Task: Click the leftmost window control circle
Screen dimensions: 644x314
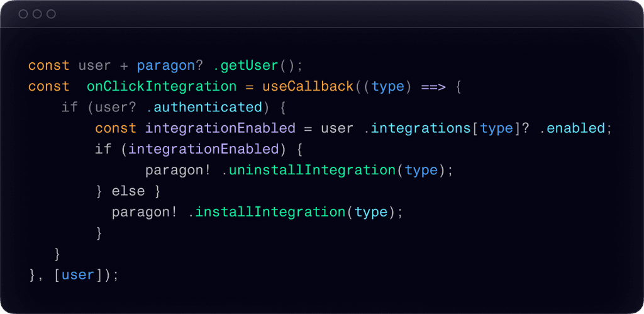Action: point(23,14)
